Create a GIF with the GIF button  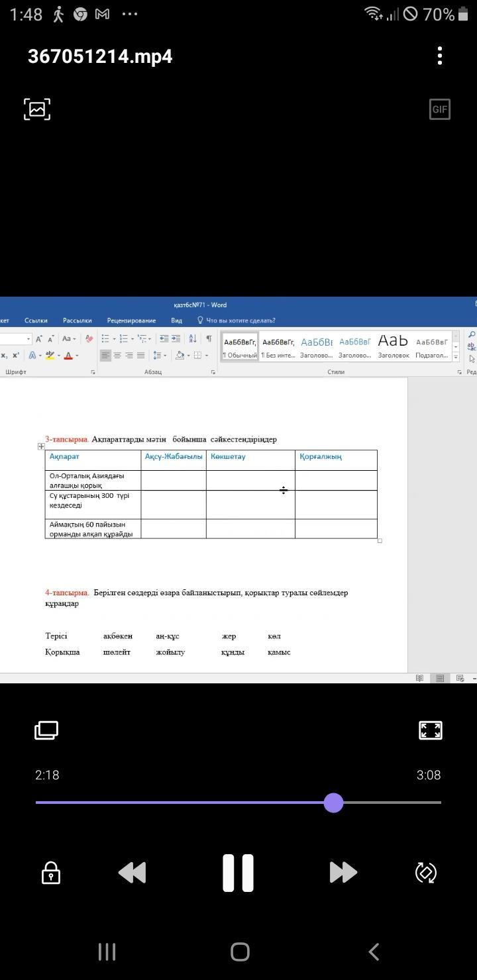(x=440, y=109)
